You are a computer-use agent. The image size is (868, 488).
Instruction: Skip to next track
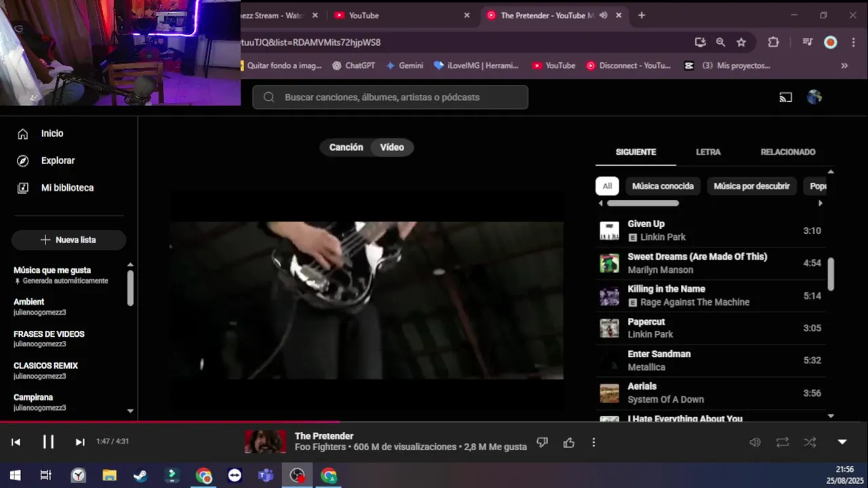80,442
